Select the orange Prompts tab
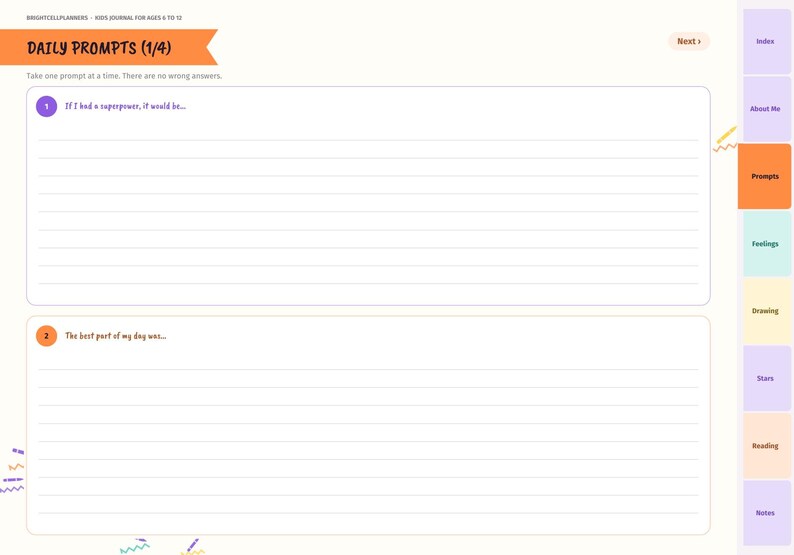The image size is (794, 555). [764, 176]
